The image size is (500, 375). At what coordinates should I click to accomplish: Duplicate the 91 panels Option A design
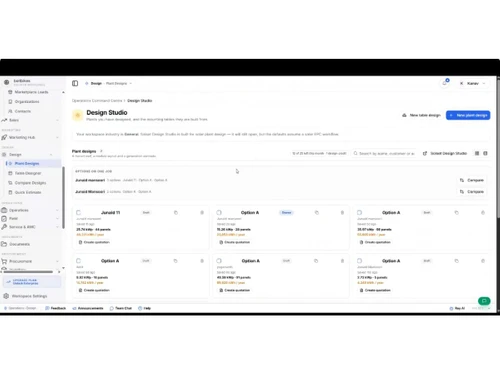[x=316, y=261]
